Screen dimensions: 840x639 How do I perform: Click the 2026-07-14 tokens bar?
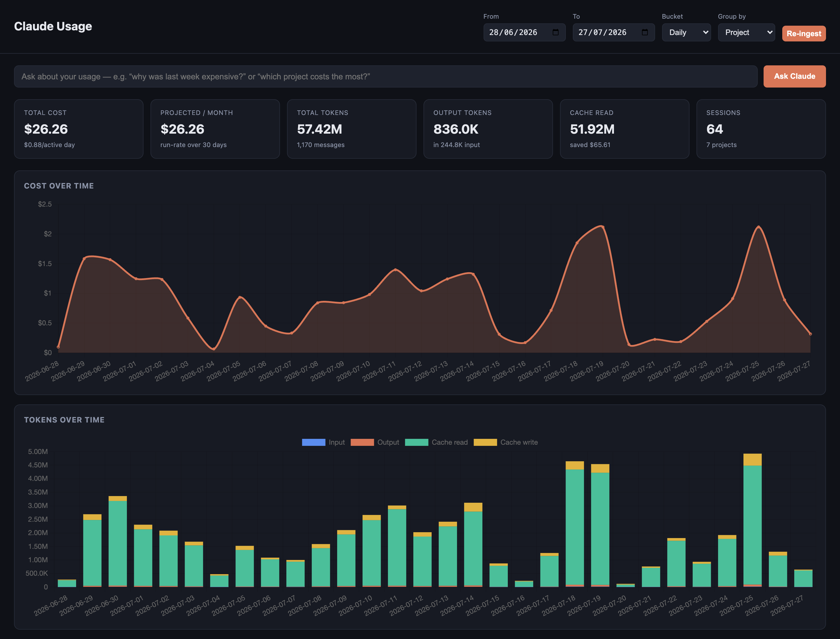point(473,545)
